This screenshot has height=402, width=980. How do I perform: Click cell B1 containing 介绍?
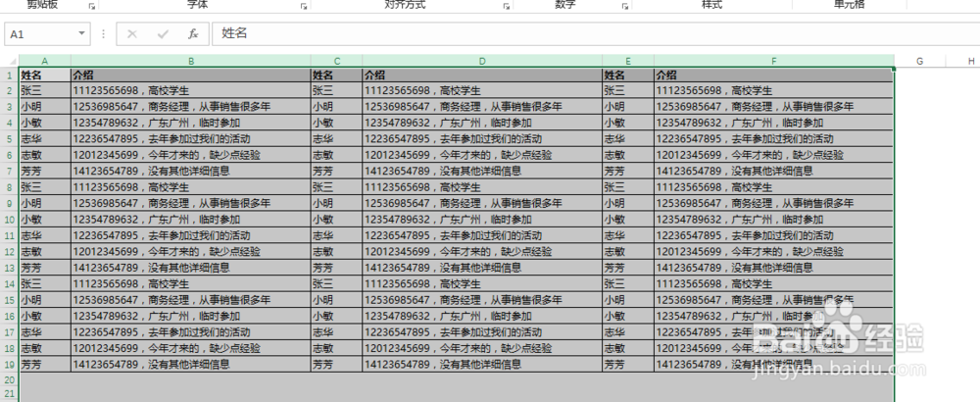191,75
